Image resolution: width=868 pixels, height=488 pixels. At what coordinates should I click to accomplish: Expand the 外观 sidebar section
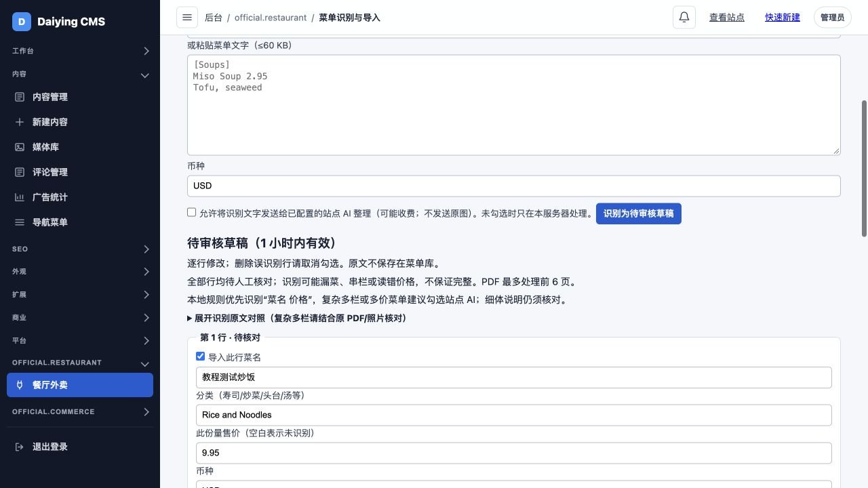pyautogui.click(x=80, y=272)
